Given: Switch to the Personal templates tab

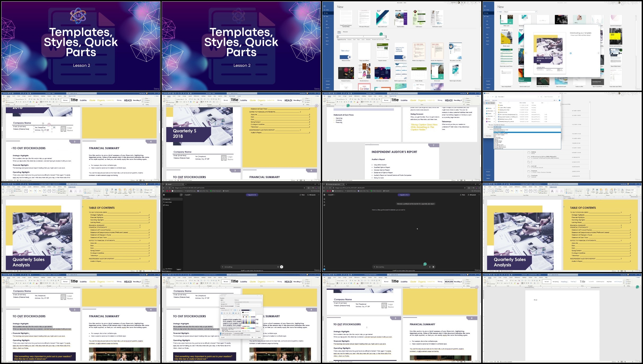Looking at the screenshot, I should pos(345,32).
